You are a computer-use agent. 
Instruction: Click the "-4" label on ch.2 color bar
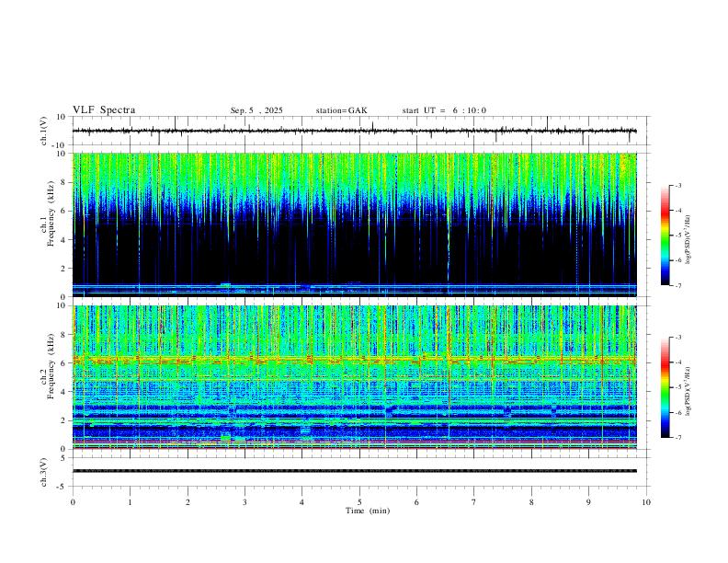(x=678, y=362)
